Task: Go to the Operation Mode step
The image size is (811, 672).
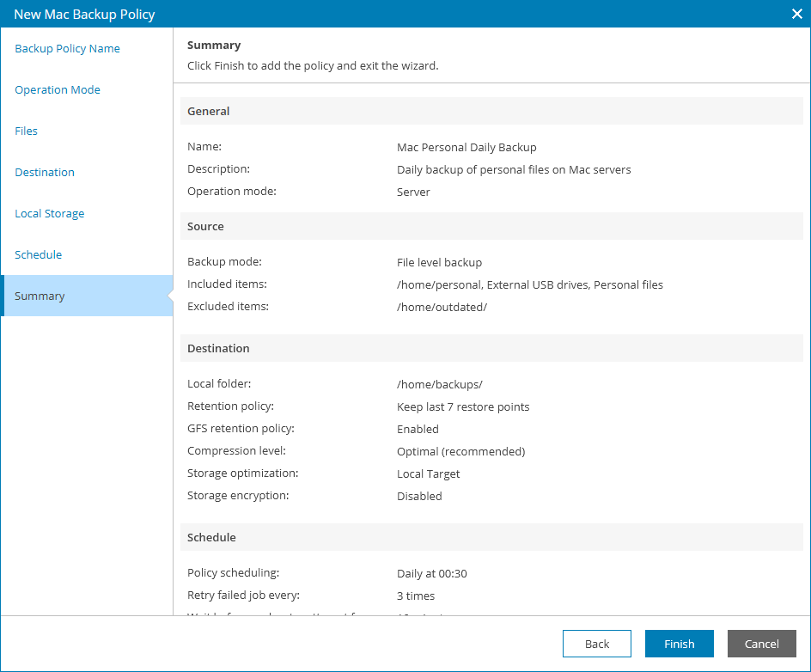Action: click(x=58, y=90)
